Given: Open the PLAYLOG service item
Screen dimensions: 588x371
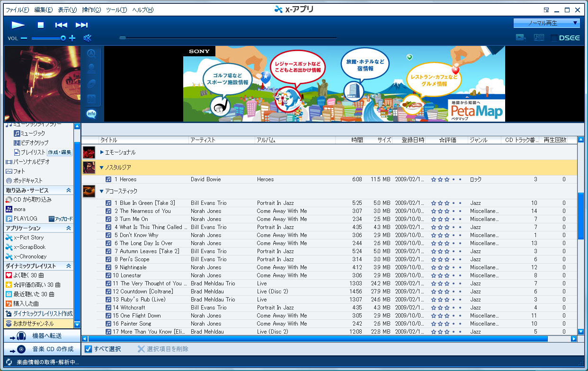Looking at the screenshot, I should (x=21, y=219).
